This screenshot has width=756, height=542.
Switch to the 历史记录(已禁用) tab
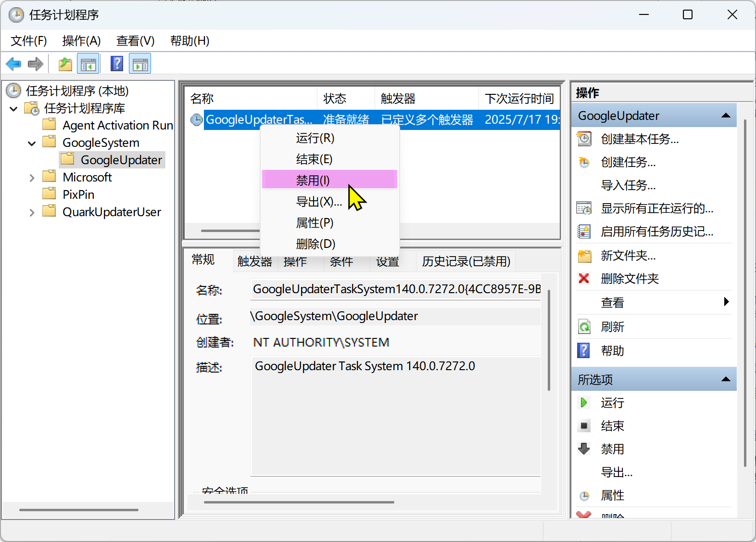pos(466,261)
